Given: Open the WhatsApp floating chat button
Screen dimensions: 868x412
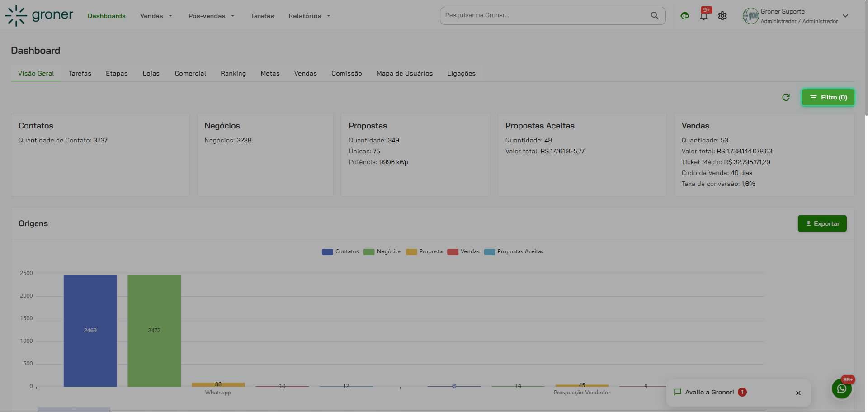Looking at the screenshot, I should [842, 388].
